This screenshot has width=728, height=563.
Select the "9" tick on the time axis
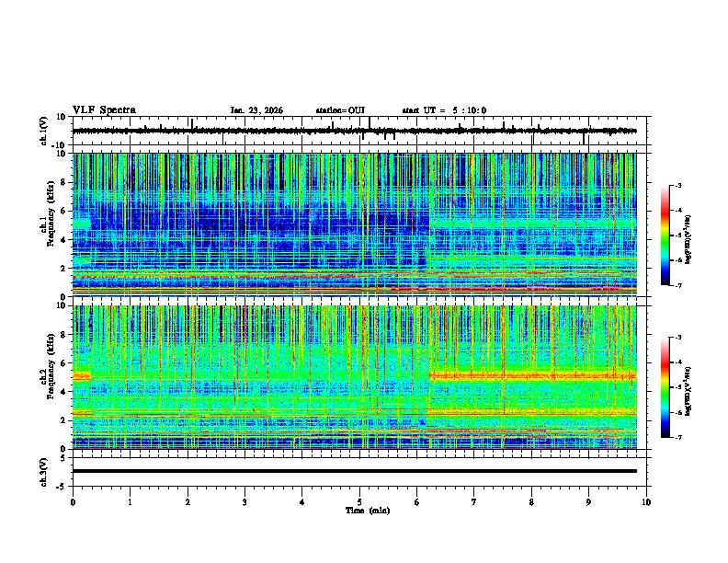coord(588,502)
